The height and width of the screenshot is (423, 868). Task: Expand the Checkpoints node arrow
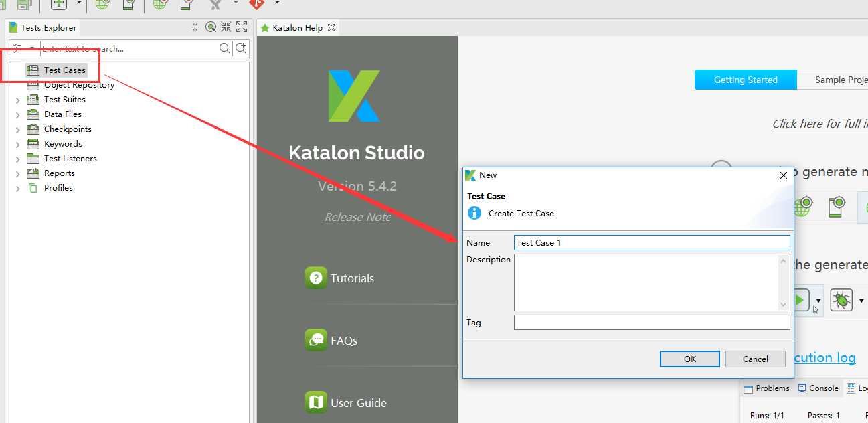[x=18, y=129]
